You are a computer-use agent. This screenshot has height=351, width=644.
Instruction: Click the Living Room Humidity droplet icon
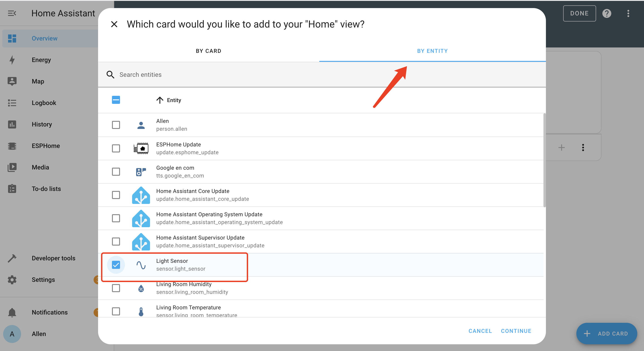point(141,288)
